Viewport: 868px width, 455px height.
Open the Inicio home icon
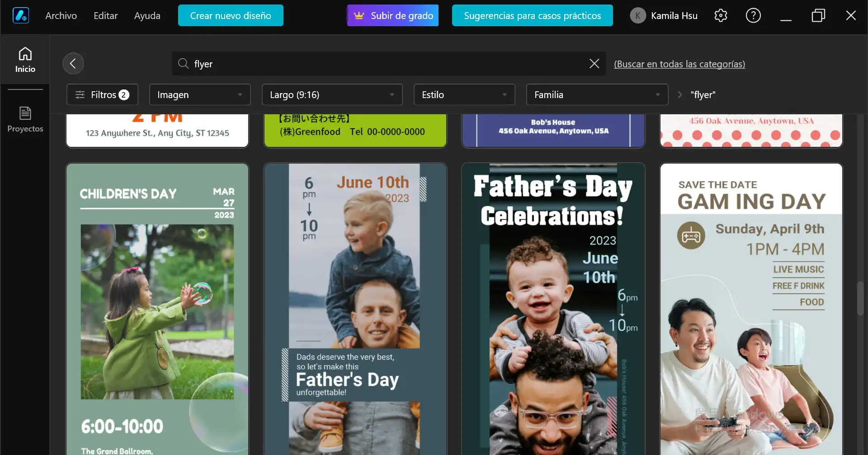(25, 59)
